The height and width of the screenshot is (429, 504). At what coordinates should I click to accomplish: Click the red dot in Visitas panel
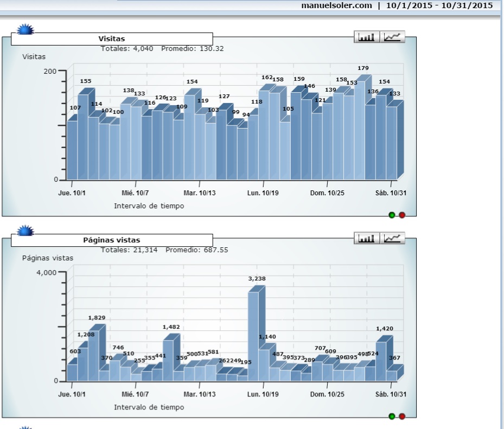(402, 215)
